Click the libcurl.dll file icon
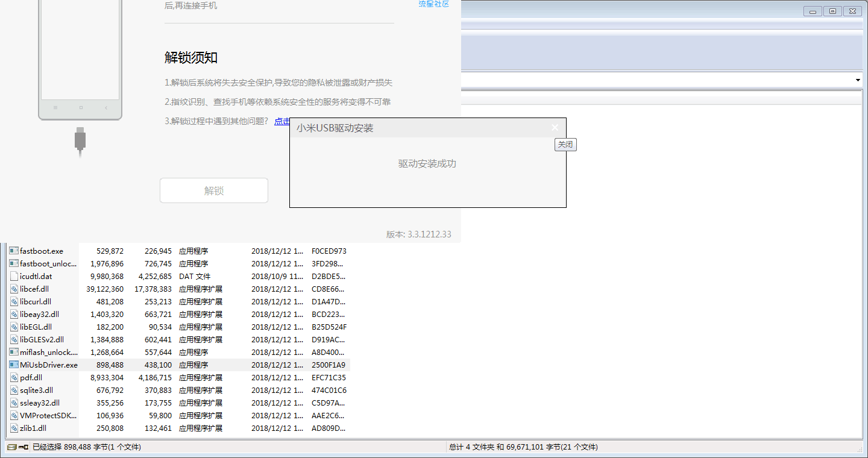 coord(14,301)
